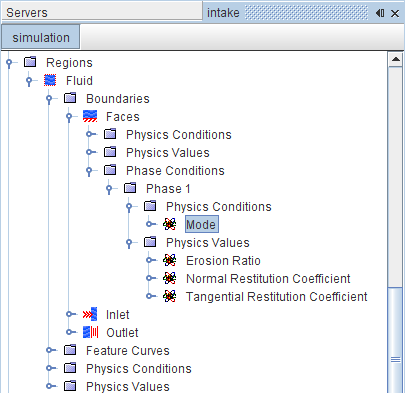
Task: Click the scrollbar up arrow
Action: [396, 60]
